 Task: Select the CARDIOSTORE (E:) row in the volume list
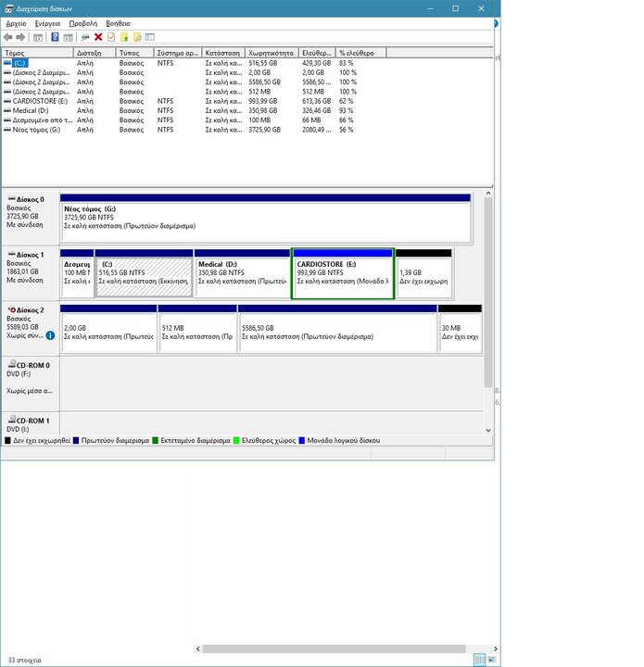pos(37,101)
